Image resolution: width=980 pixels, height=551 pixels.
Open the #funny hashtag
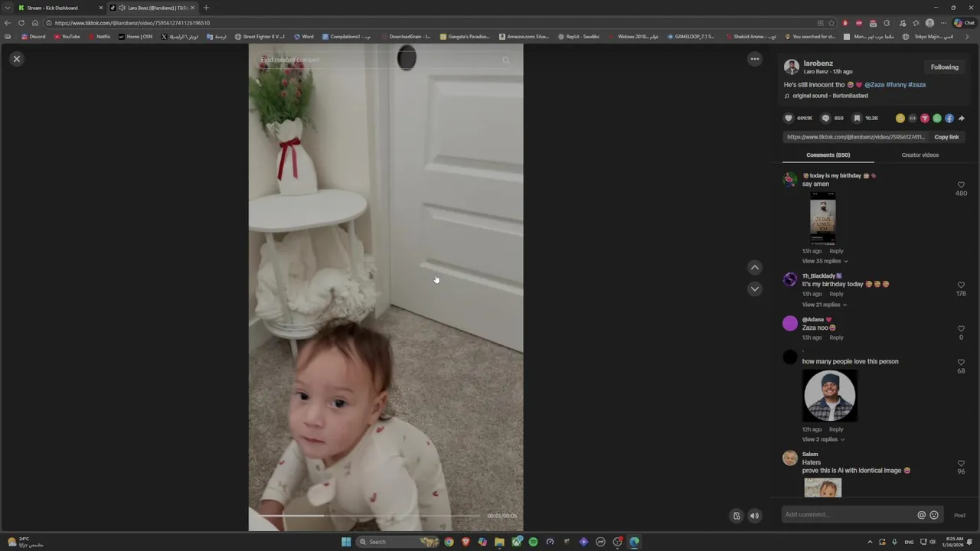tap(896, 85)
